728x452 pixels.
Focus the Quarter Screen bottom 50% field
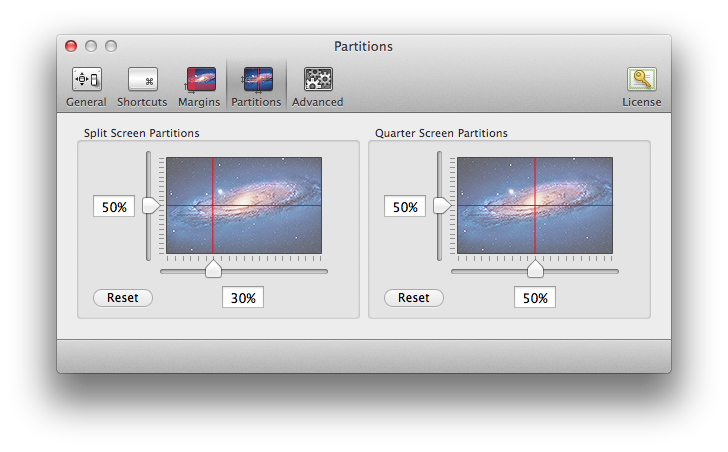535,298
